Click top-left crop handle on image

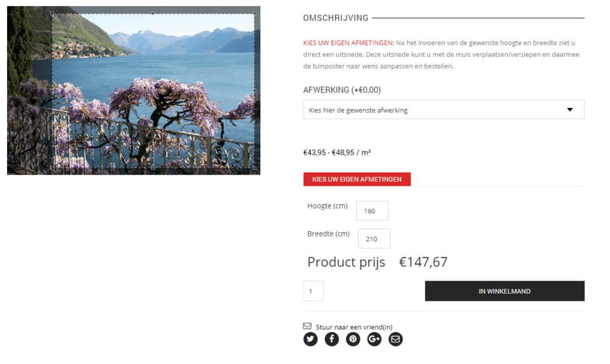point(52,14)
